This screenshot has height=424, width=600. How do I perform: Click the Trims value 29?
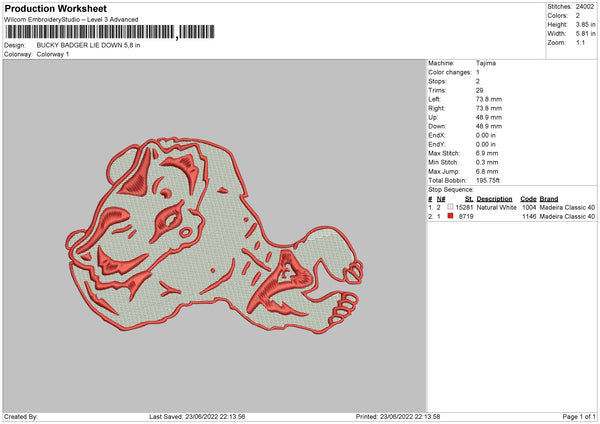479,90
